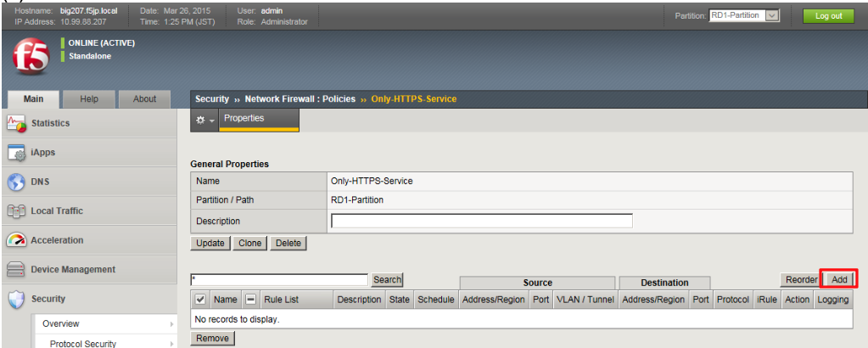Click the State column header
868x348 pixels.
(399, 300)
